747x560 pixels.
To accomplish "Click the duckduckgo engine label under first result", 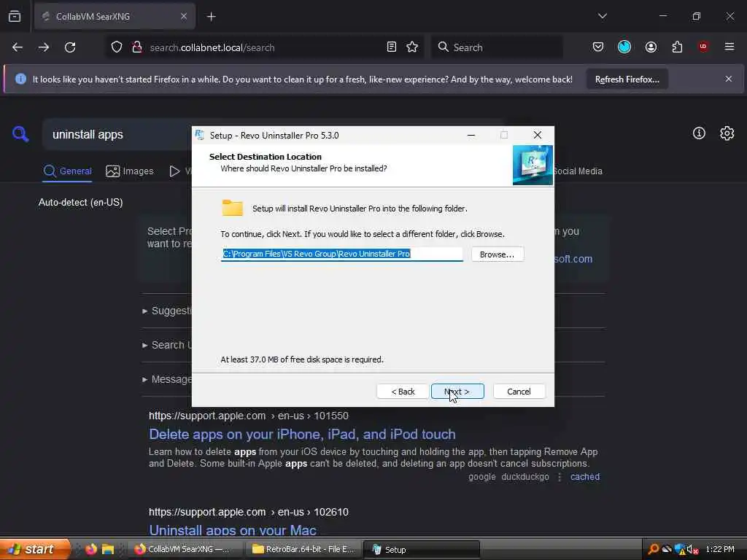I will (525, 477).
